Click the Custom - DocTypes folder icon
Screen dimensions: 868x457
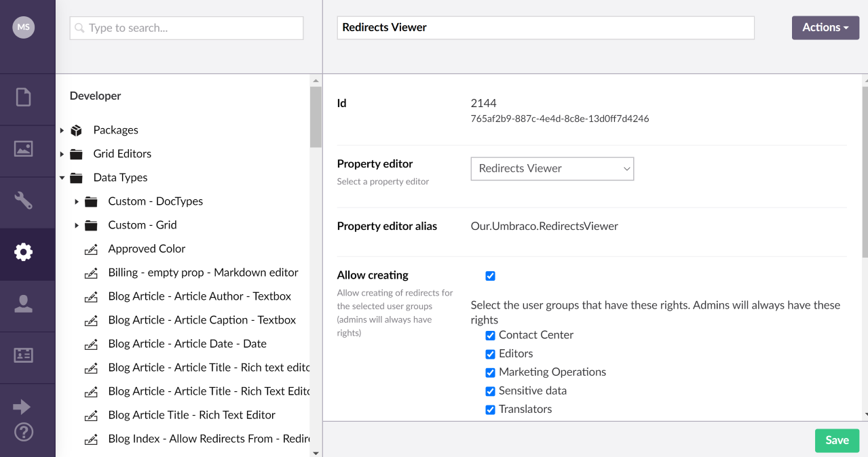pos(91,201)
